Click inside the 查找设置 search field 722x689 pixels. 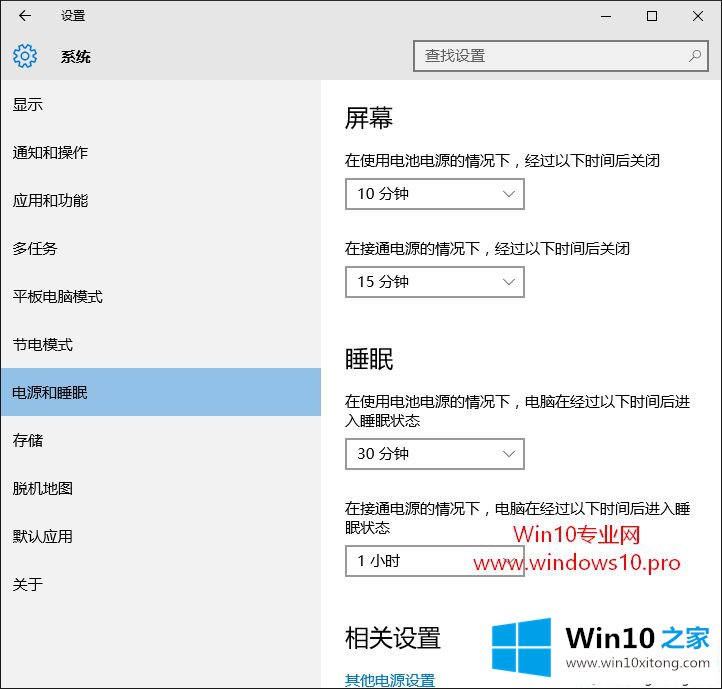click(x=550, y=56)
